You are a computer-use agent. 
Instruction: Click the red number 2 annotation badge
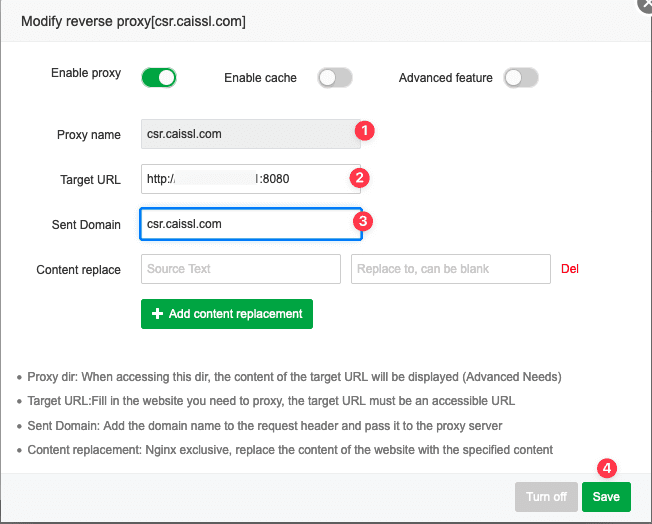(360, 178)
